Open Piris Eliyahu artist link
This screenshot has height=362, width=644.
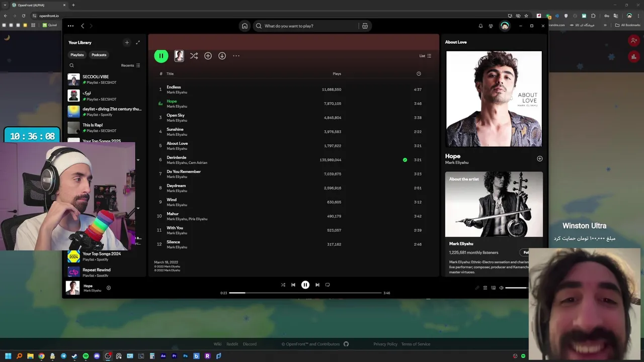click(x=198, y=219)
